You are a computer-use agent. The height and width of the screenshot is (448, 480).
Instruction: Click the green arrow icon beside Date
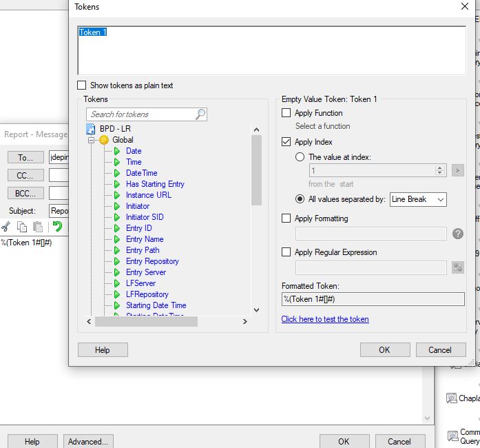[x=117, y=151]
